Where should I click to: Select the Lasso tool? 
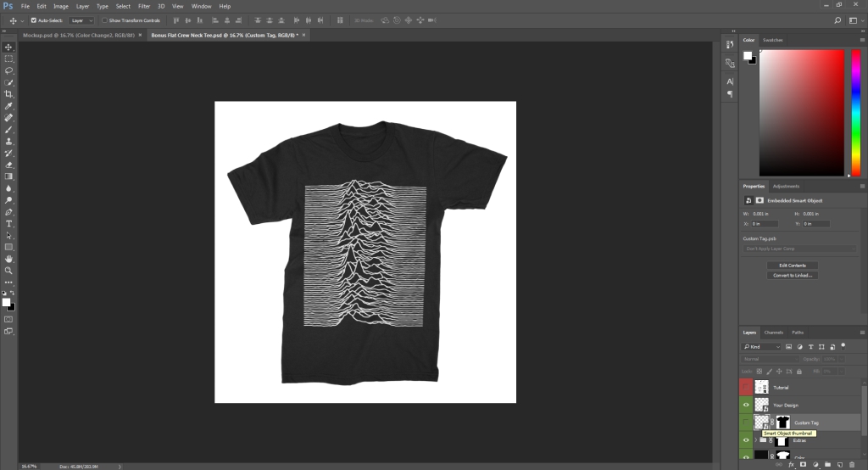pyautogui.click(x=8, y=71)
